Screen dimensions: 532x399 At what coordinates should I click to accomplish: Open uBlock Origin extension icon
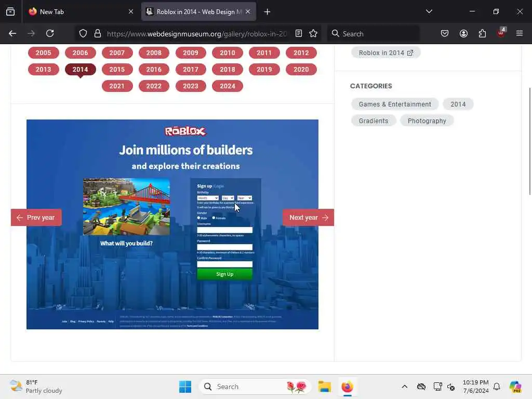point(501,33)
